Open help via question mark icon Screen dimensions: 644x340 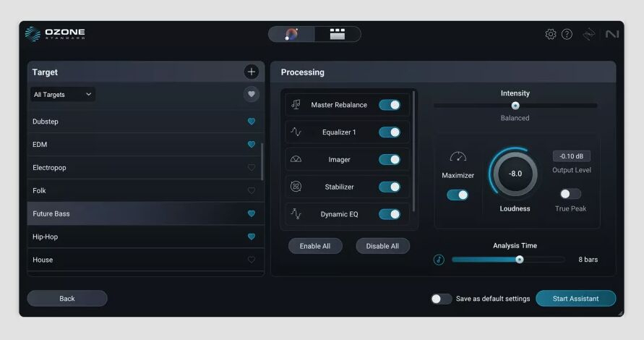pos(567,34)
